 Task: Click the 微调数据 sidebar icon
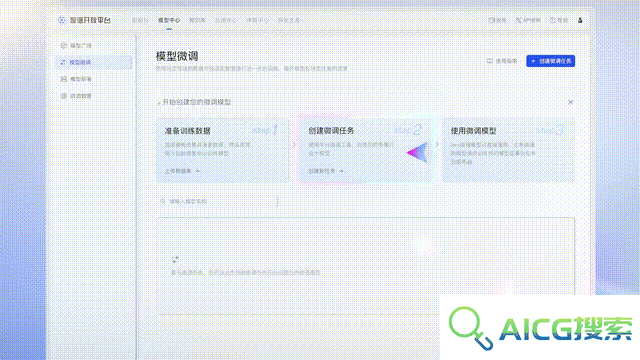64,96
